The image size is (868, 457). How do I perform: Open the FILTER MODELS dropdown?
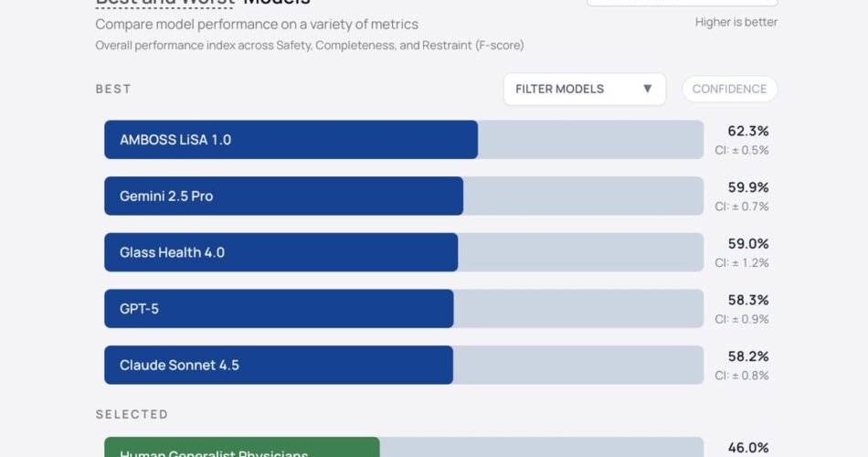[x=584, y=89]
